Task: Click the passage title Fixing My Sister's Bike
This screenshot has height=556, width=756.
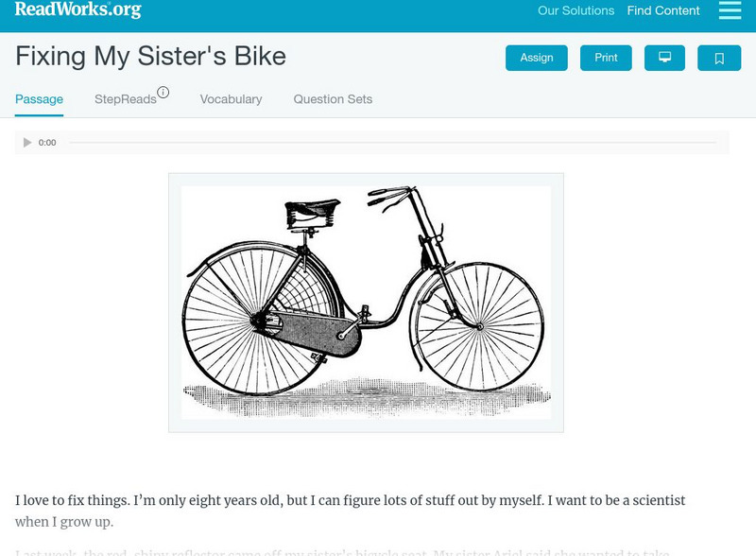Action: [x=150, y=57]
